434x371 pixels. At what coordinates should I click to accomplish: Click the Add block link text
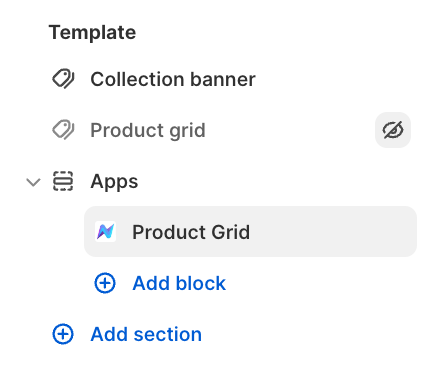[179, 283]
